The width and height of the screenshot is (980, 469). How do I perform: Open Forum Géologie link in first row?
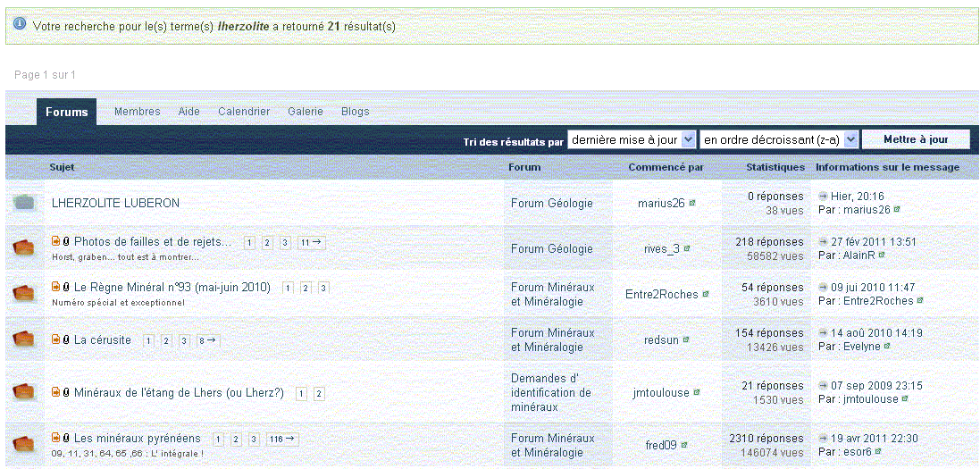(551, 203)
